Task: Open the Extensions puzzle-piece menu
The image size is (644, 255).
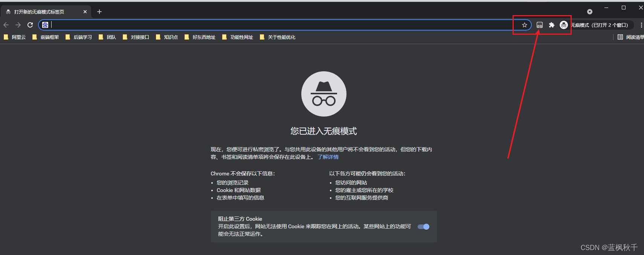Action: 552,25
